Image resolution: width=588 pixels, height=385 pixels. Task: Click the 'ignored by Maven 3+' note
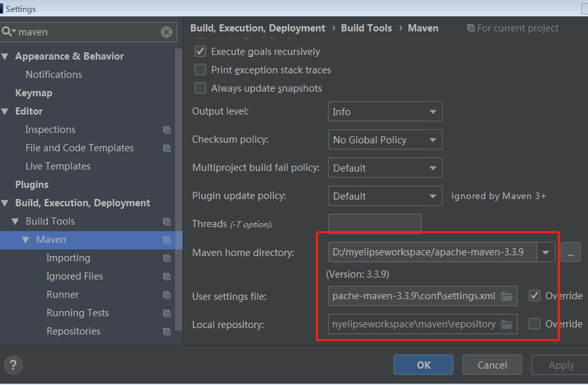click(x=498, y=196)
